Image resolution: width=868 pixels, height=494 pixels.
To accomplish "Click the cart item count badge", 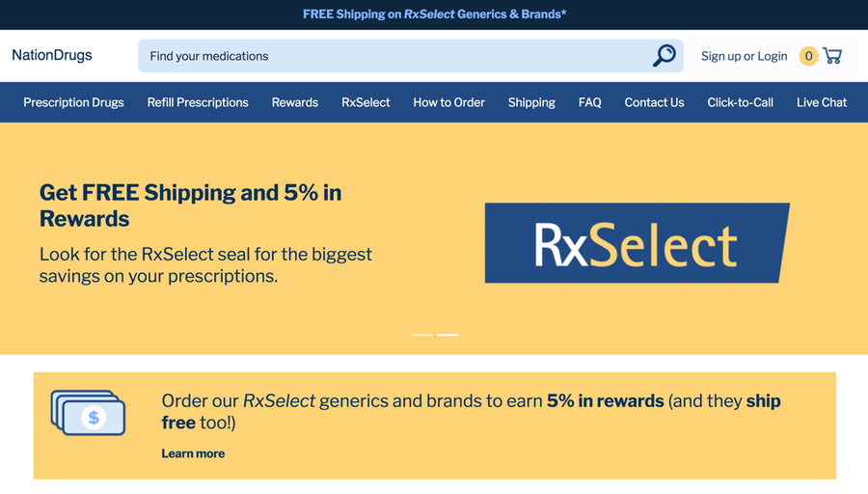I will pyautogui.click(x=808, y=56).
